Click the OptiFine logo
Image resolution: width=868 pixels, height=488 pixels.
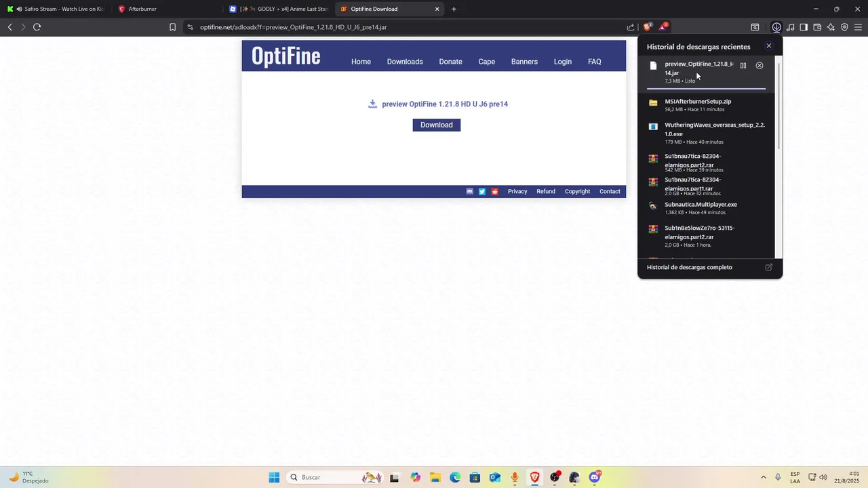pyautogui.click(x=286, y=56)
